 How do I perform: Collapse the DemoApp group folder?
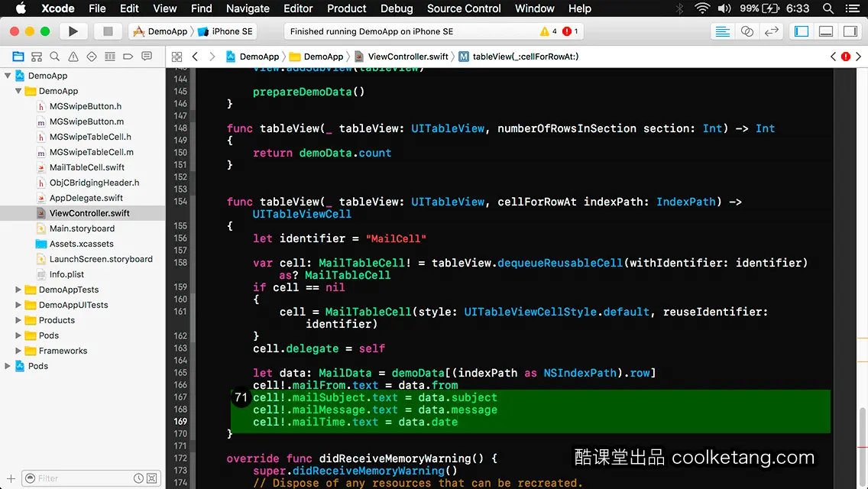(x=18, y=91)
